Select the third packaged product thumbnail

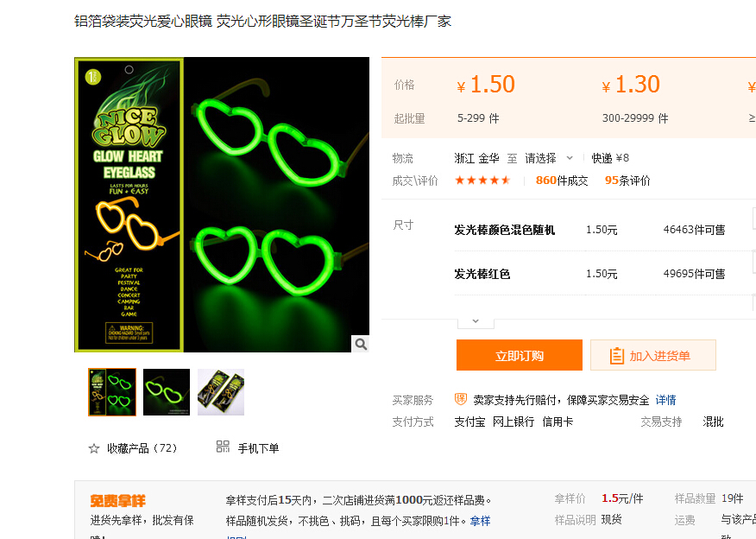[x=221, y=392]
